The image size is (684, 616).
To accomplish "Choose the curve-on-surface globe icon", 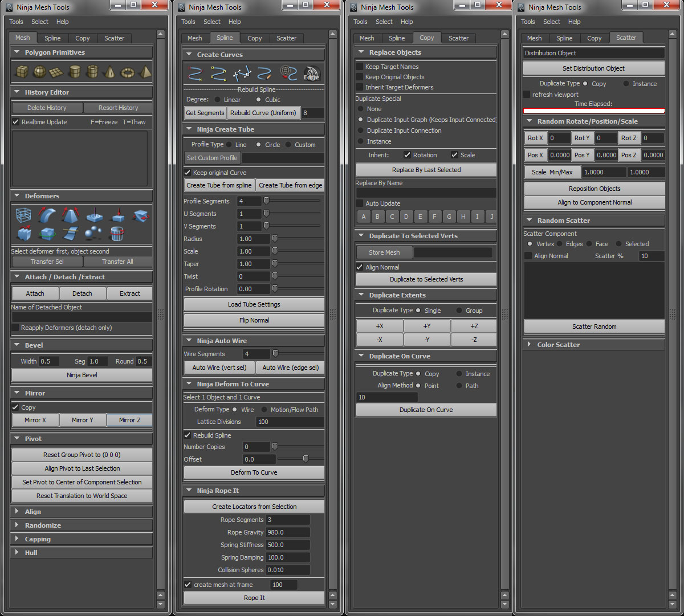I will tap(288, 74).
